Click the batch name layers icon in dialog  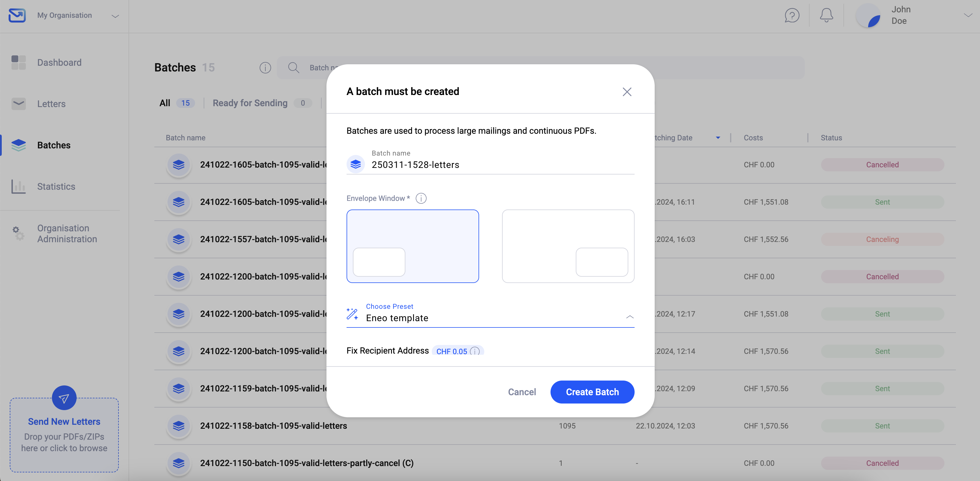pos(356,164)
